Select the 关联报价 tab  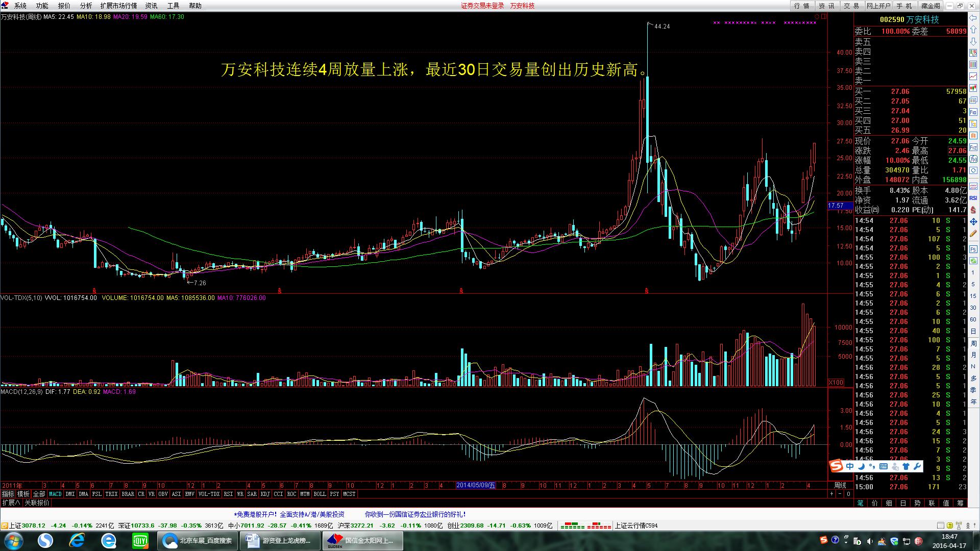click(x=37, y=503)
